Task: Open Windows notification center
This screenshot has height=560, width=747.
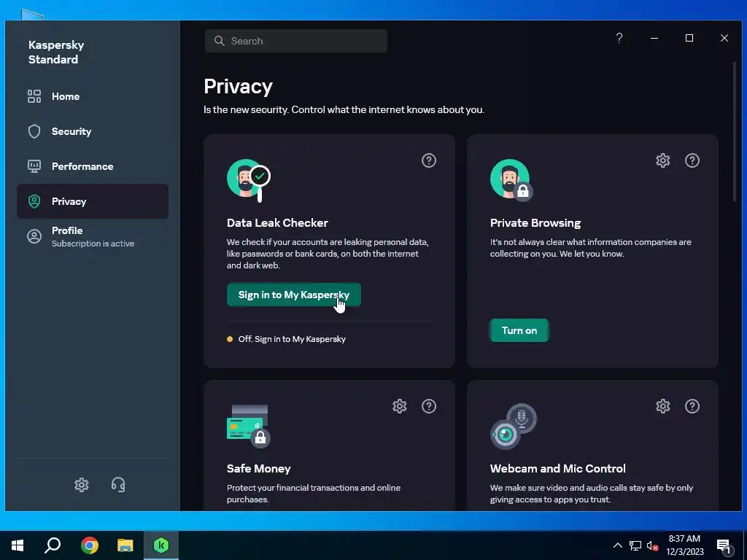Action: pos(724,546)
